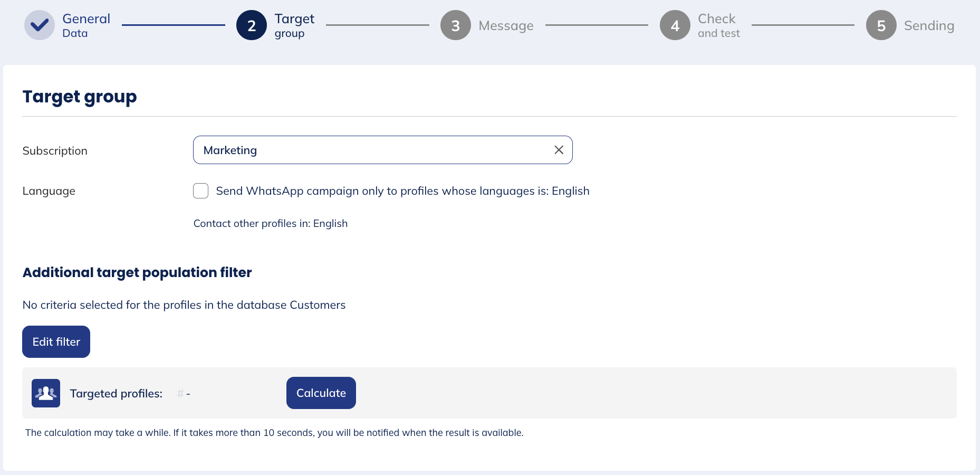Click the targeted profiles people icon
The height and width of the screenshot is (475, 980).
click(46, 393)
